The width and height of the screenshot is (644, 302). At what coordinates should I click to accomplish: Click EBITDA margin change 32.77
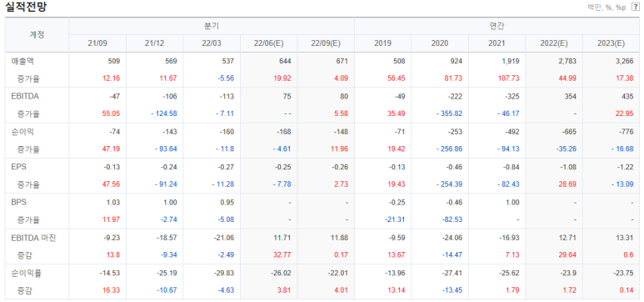click(282, 255)
